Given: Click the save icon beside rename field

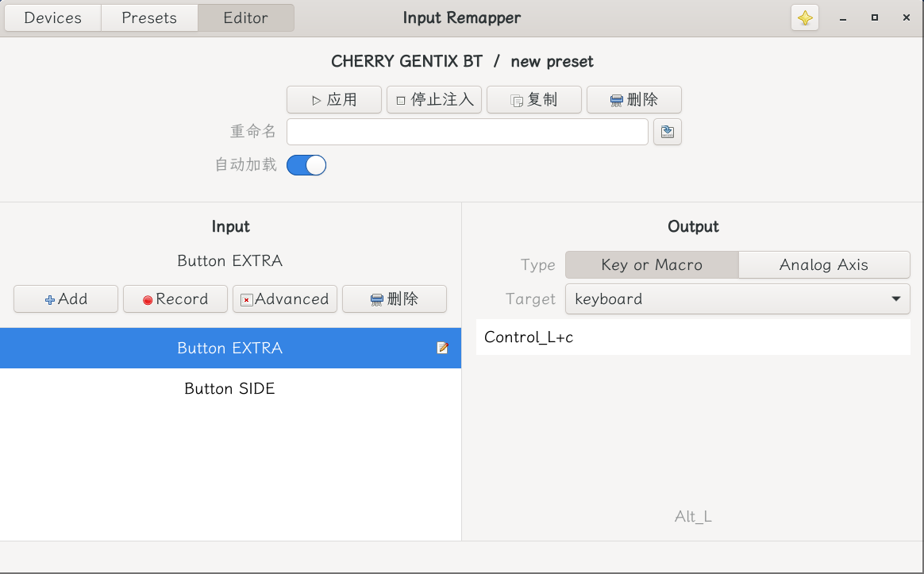Looking at the screenshot, I should click(667, 132).
